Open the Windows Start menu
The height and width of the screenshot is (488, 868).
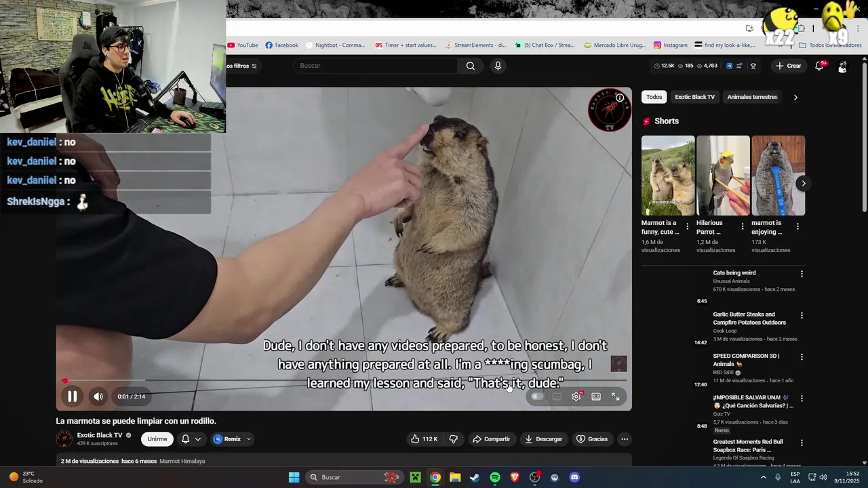click(294, 477)
